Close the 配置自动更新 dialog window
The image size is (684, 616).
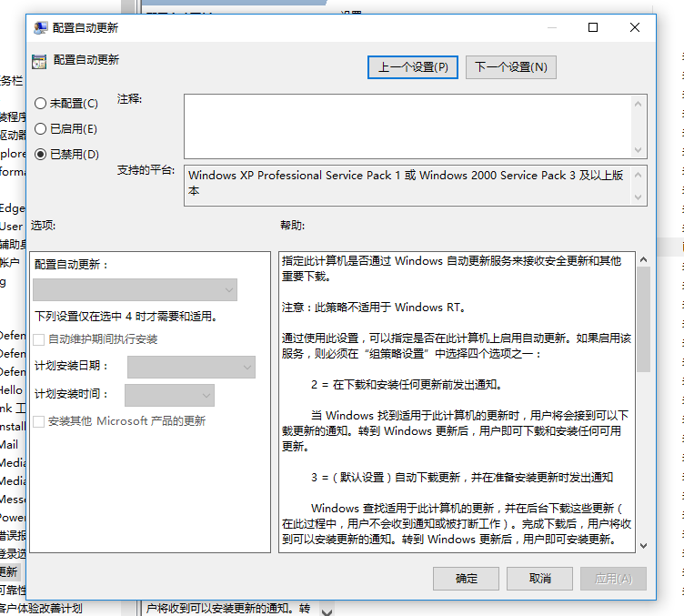635,27
